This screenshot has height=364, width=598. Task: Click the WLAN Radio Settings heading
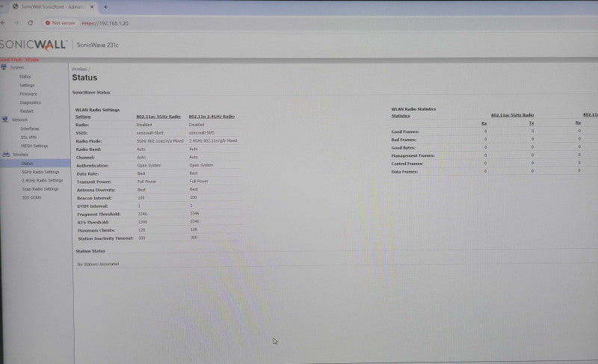click(97, 110)
